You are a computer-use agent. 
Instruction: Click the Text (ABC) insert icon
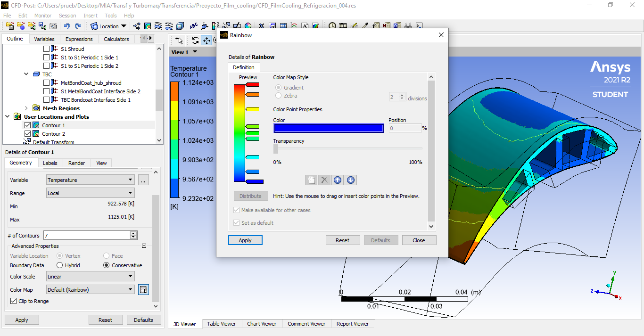[x=193, y=26]
